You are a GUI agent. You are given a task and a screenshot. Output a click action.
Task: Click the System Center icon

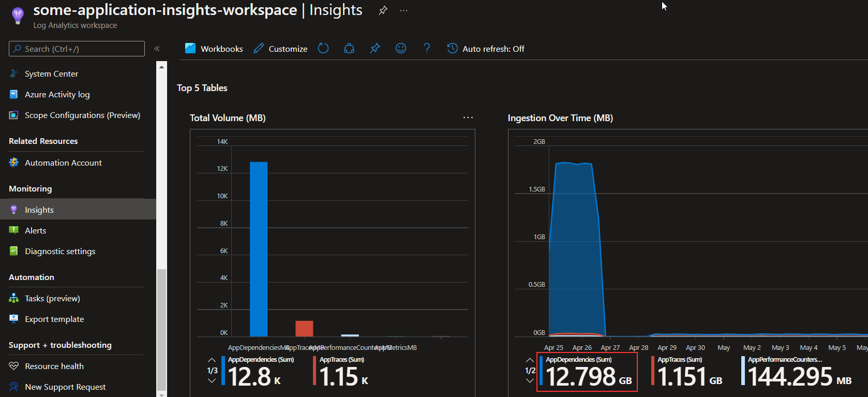tap(14, 74)
